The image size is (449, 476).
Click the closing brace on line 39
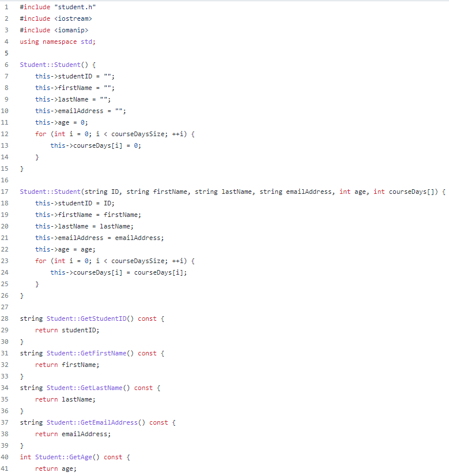21,445
